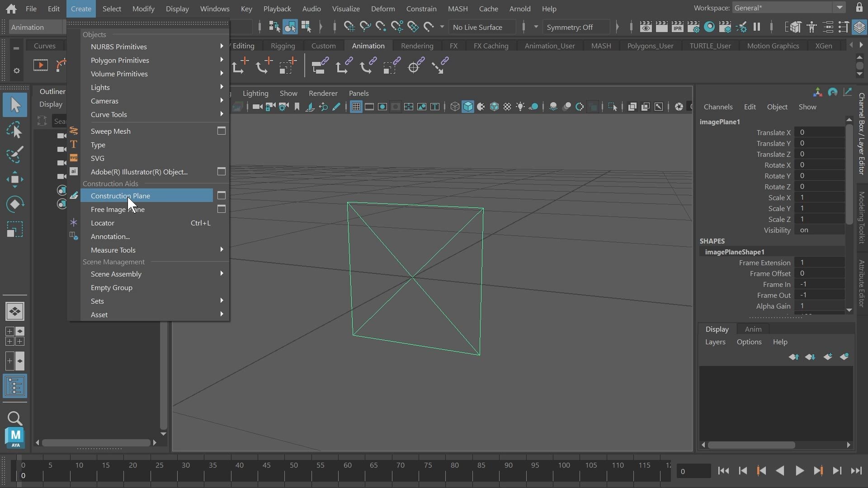Activate the Lasso Select tool
Image resolution: width=868 pixels, height=488 pixels.
15,130
